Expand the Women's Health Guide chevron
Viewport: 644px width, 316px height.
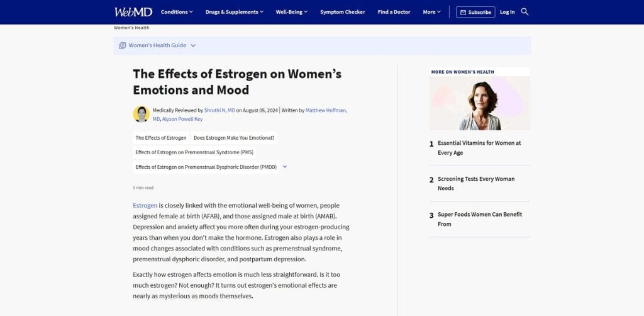tap(193, 45)
